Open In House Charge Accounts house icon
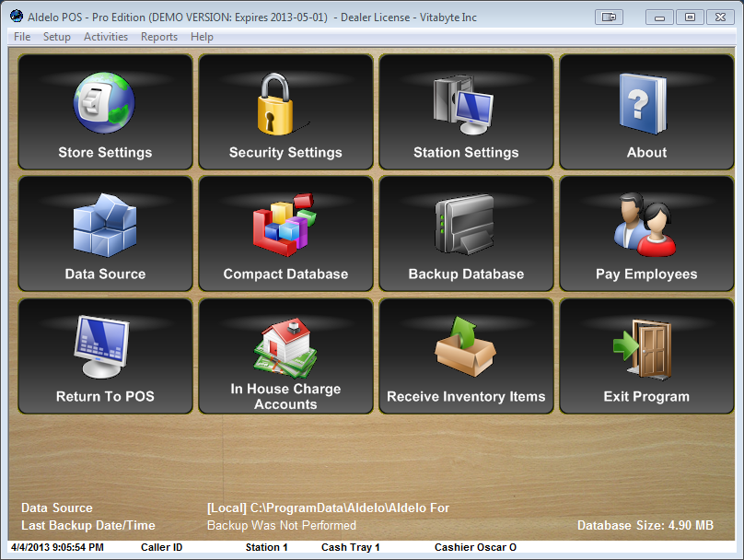 point(285,346)
